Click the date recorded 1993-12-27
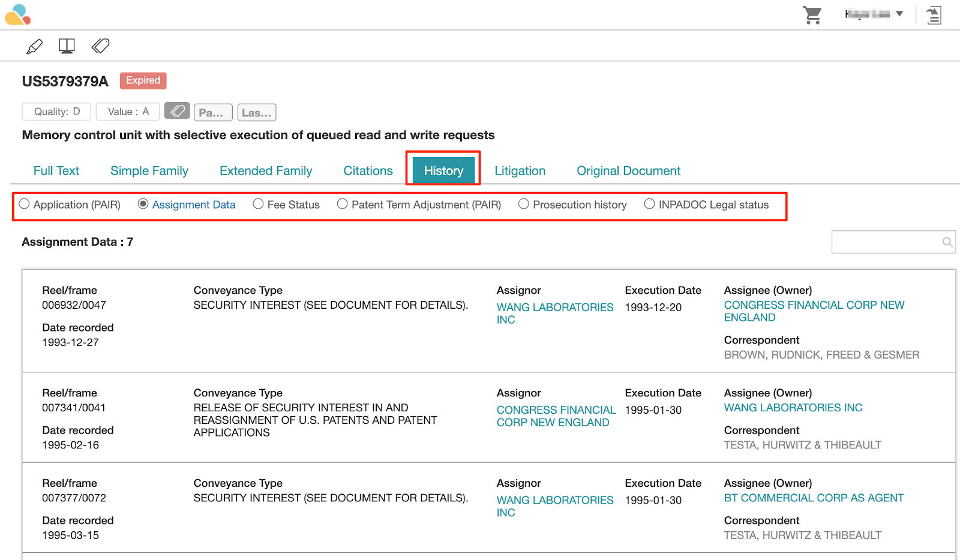This screenshot has width=960, height=560. (x=70, y=342)
